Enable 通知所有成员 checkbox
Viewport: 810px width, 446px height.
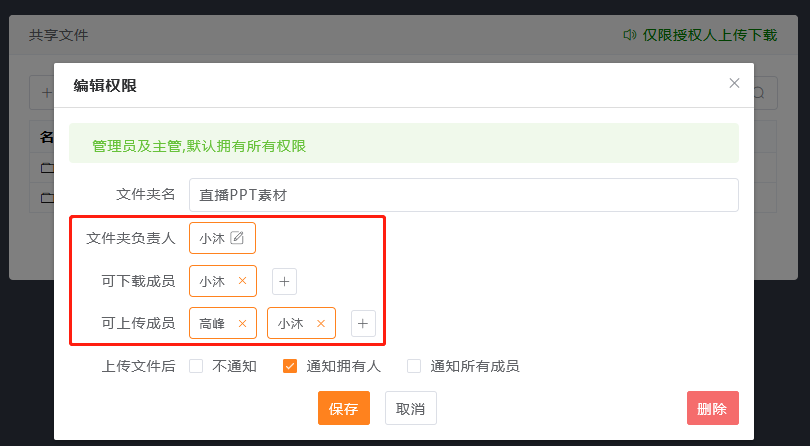[414, 366]
